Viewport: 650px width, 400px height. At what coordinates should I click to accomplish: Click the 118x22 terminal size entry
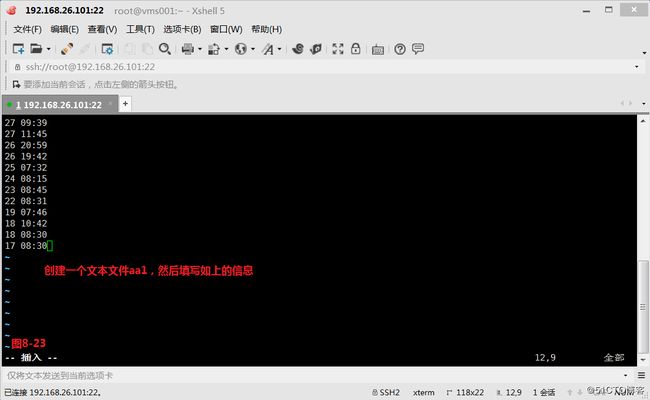click(465, 392)
